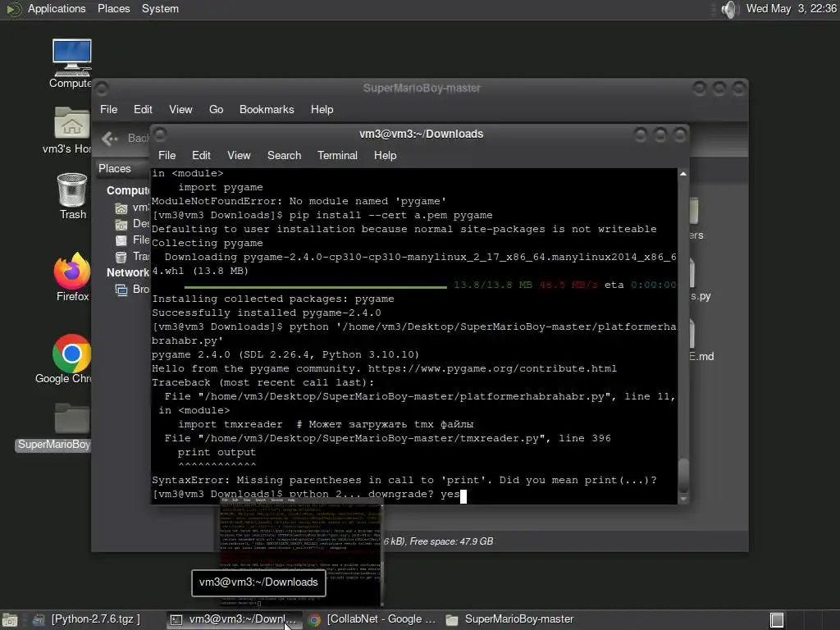
Task: Click the terminal title bar text
Action: click(x=421, y=134)
